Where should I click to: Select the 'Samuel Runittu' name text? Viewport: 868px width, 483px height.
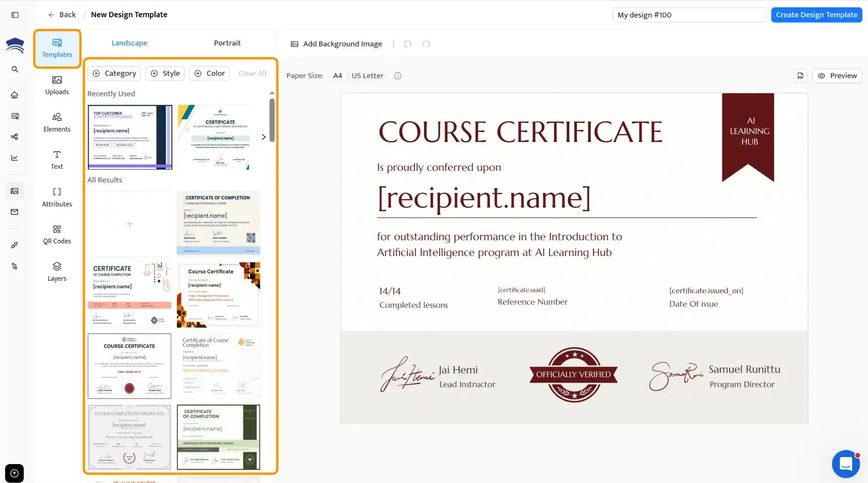pyautogui.click(x=744, y=369)
